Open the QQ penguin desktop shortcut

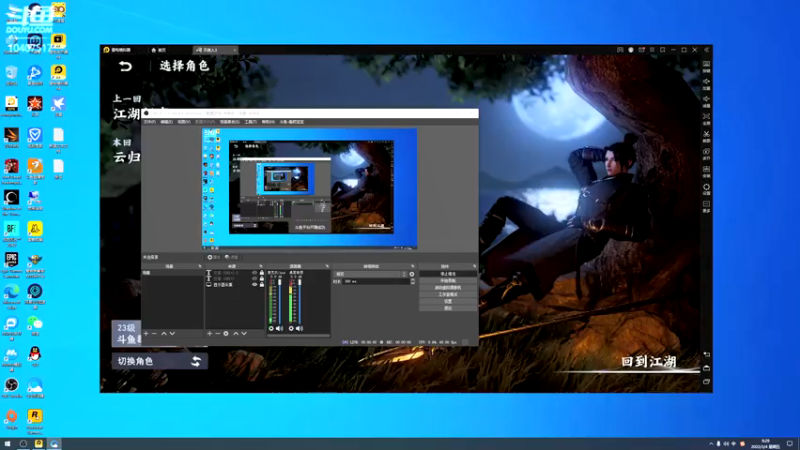[x=35, y=356]
